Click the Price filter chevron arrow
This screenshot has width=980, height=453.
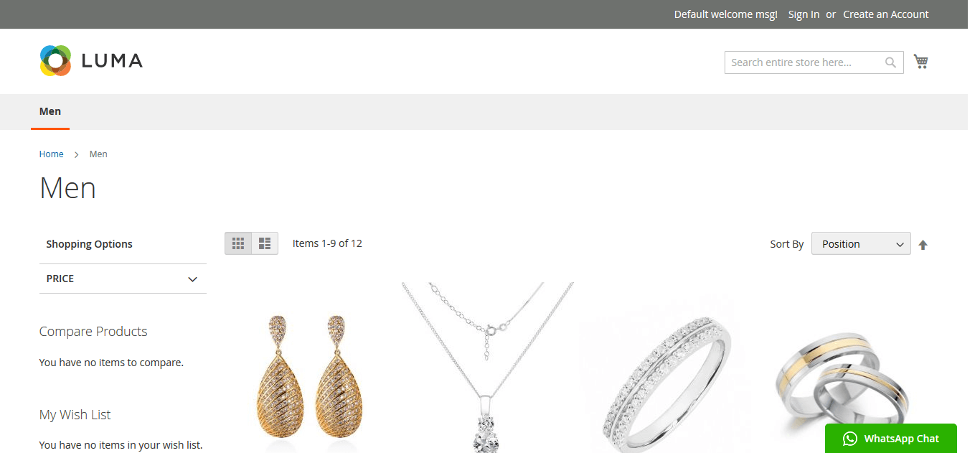(192, 279)
